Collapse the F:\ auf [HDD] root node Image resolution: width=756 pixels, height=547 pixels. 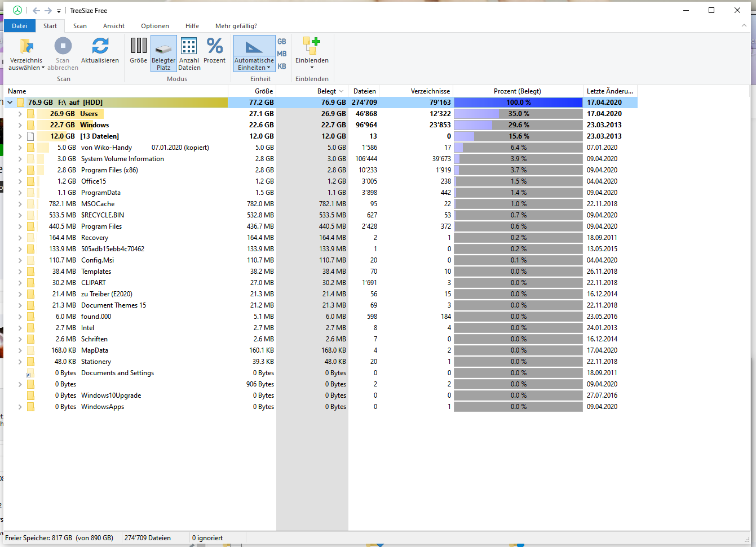10,103
